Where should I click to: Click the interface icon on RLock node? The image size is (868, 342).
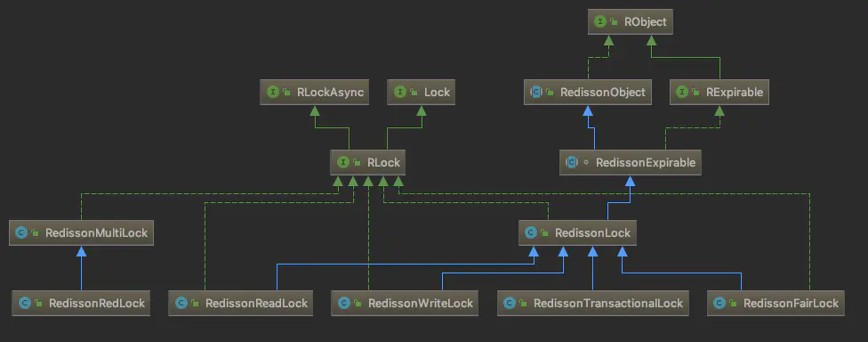342,162
